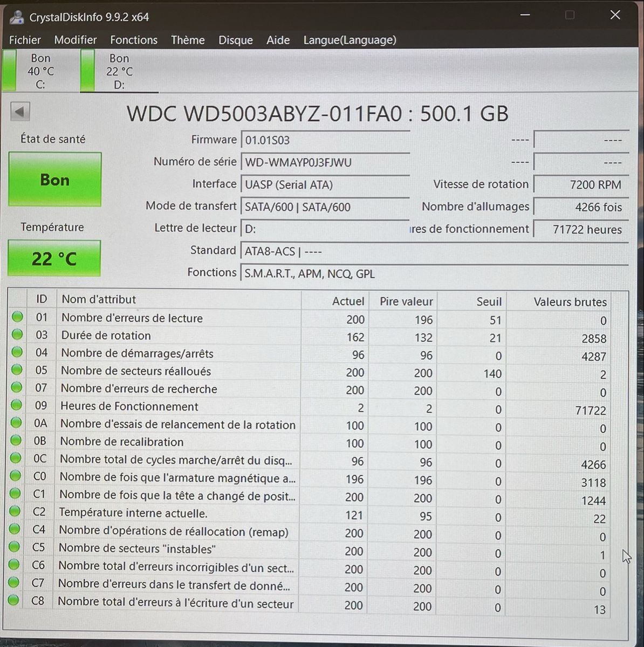Click the power-on count 4266 fois
Image resolution: width=644 pixels, height=647 pixels.
click(x=581, y=207)
